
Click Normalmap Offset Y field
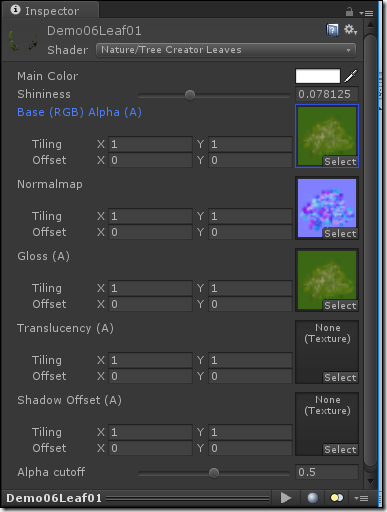pos(250,232)
